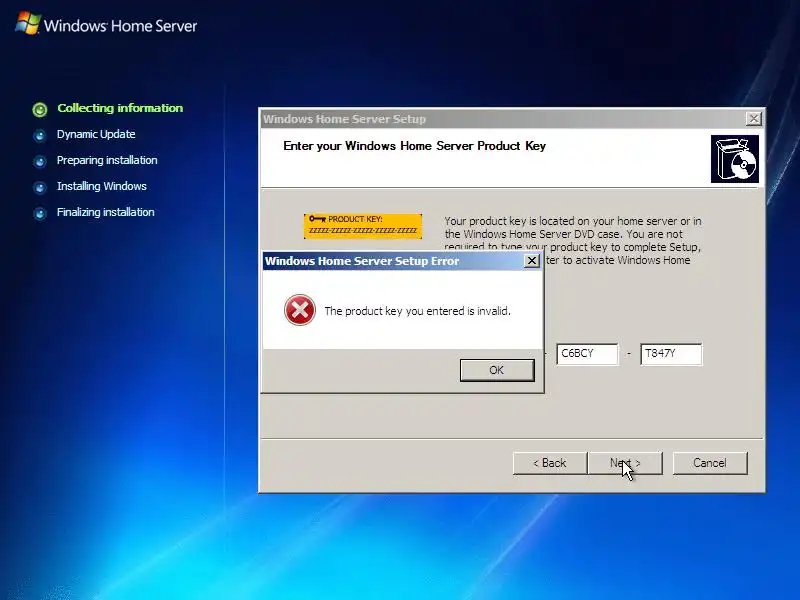Click the green Collecting information step icon

point(40,109)
